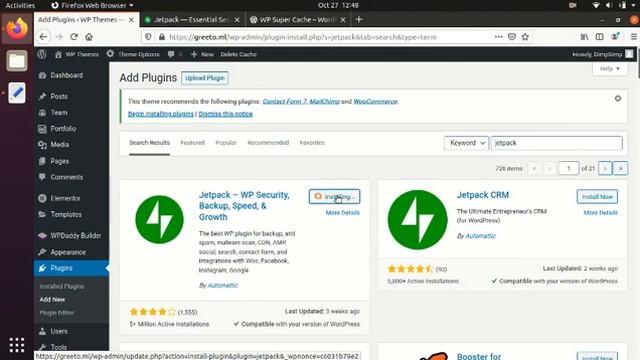Open the Firefox hamburger menu

(x=634, y=37)
